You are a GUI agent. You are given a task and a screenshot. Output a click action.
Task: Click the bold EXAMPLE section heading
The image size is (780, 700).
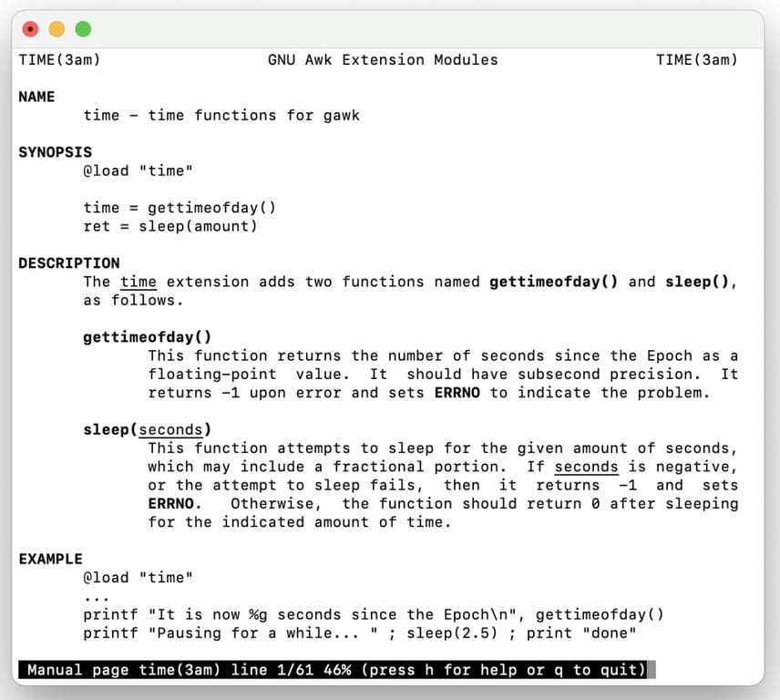click(50, 559)
